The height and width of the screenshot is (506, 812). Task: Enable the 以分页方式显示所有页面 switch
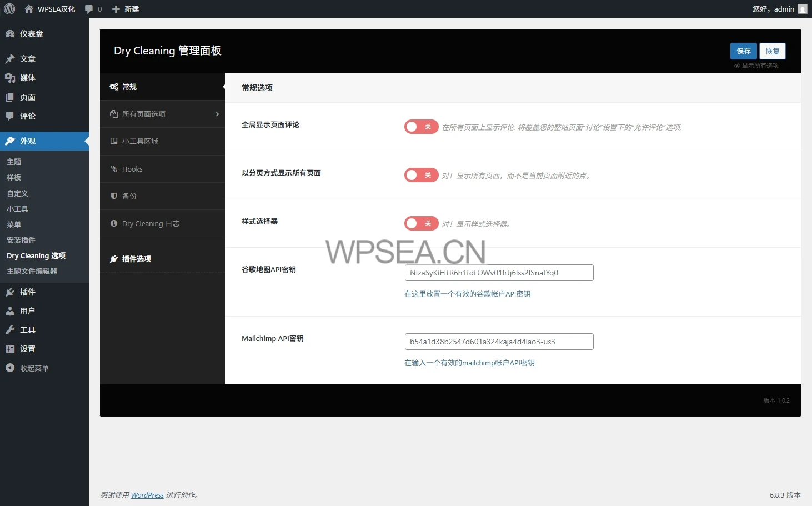421,175
